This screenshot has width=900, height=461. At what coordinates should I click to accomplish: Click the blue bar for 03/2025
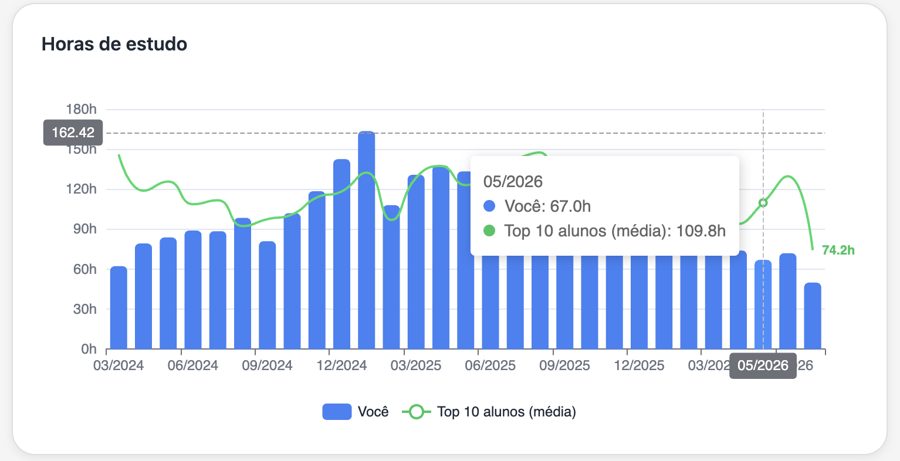[416, 262]
